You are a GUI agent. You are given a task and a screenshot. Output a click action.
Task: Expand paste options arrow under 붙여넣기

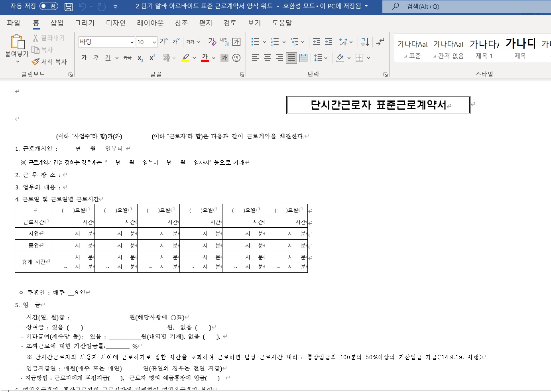pos(17,61)
